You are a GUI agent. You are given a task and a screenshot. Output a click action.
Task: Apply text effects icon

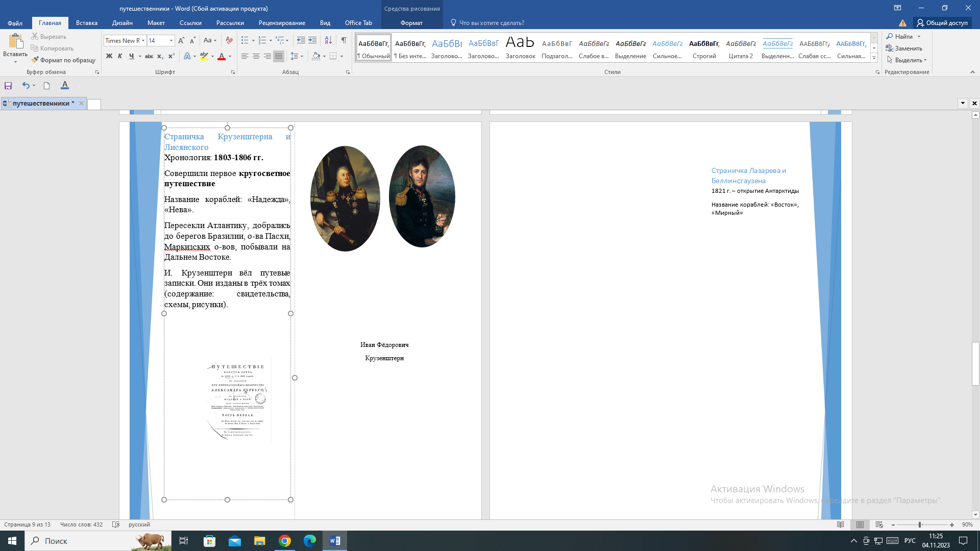click(x=187, y=56)
